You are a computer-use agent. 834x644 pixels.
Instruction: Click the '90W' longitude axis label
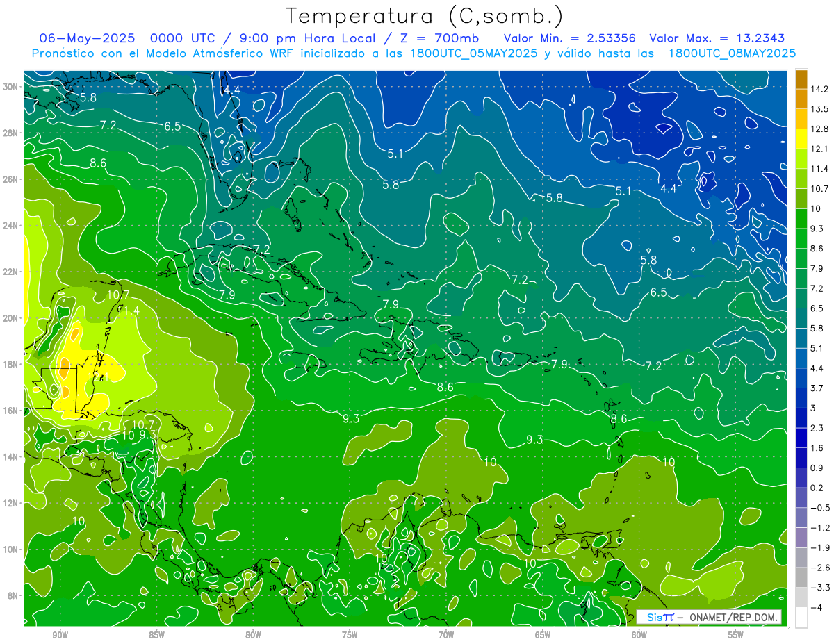[60, 635]
